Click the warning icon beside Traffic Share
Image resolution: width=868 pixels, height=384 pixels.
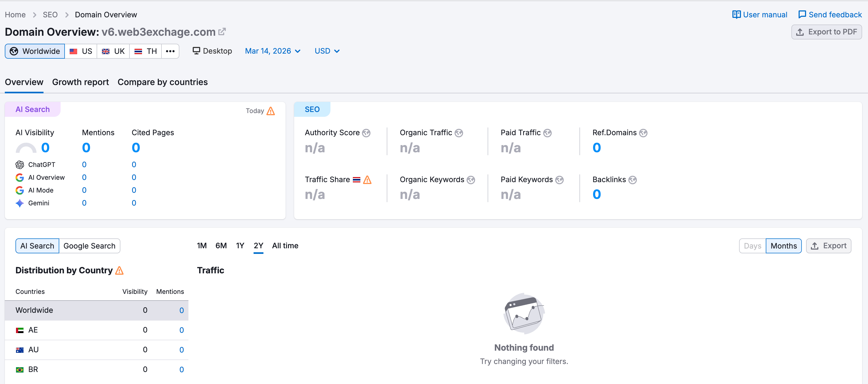tap(367, 180)
